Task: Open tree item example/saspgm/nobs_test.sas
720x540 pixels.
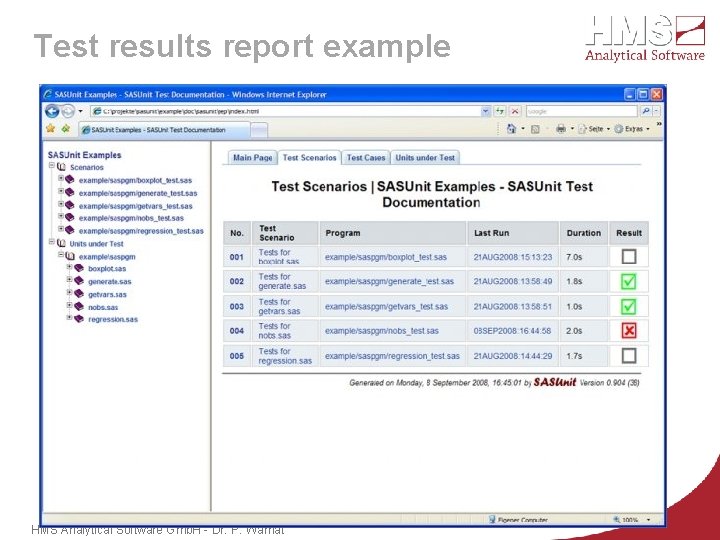Action: [131, 218]
